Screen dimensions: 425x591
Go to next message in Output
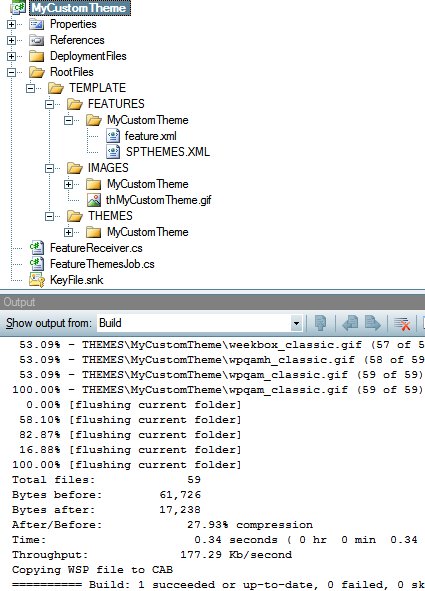(x=373, y=323)
